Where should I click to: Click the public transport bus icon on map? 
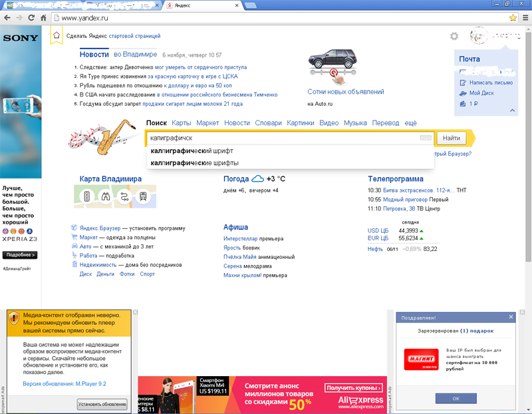click(143, 196)
